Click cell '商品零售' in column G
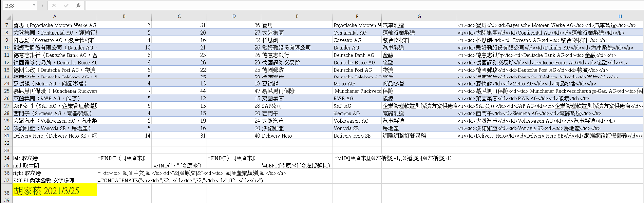The width and height of the screenshot is (644, 203). [x=419, y=83]
